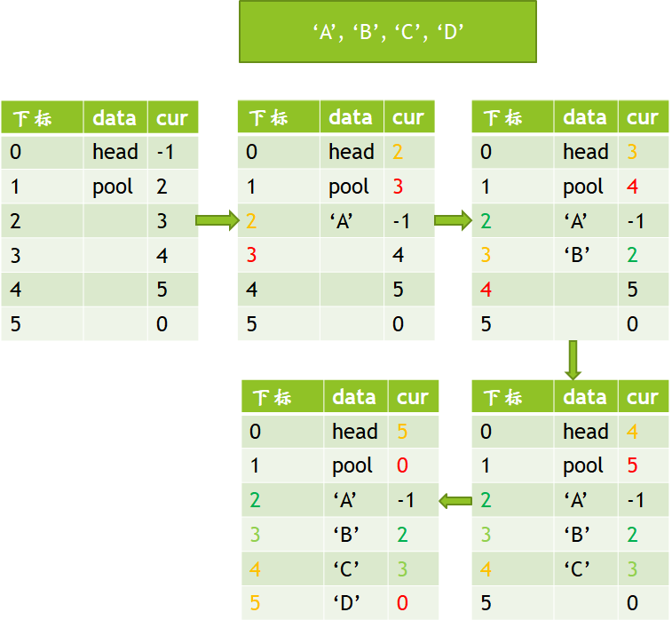Click the red index 4 in the empty data row
The height and width of the screenshot is (628, 672).
(x=486, y=290)
